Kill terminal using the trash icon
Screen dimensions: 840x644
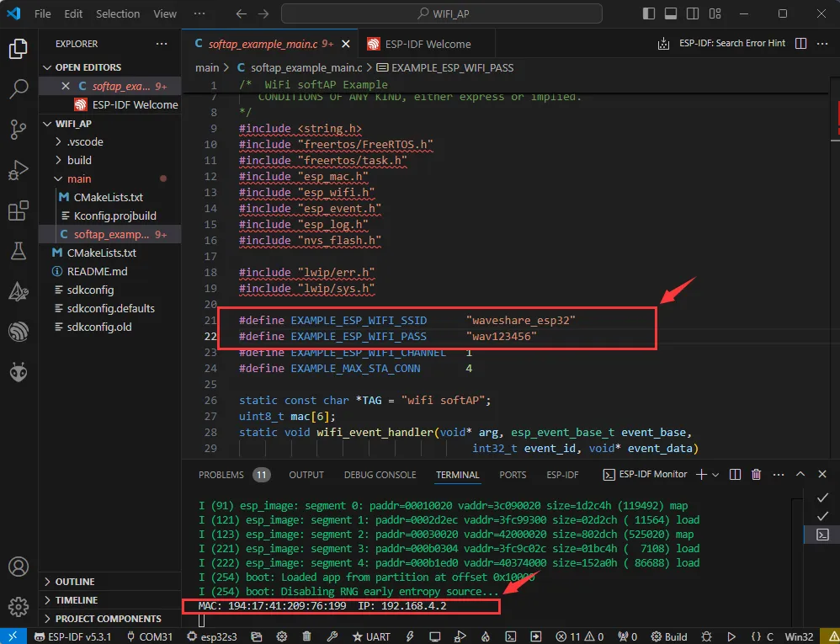pyautogui.click(x=756, y=475)
